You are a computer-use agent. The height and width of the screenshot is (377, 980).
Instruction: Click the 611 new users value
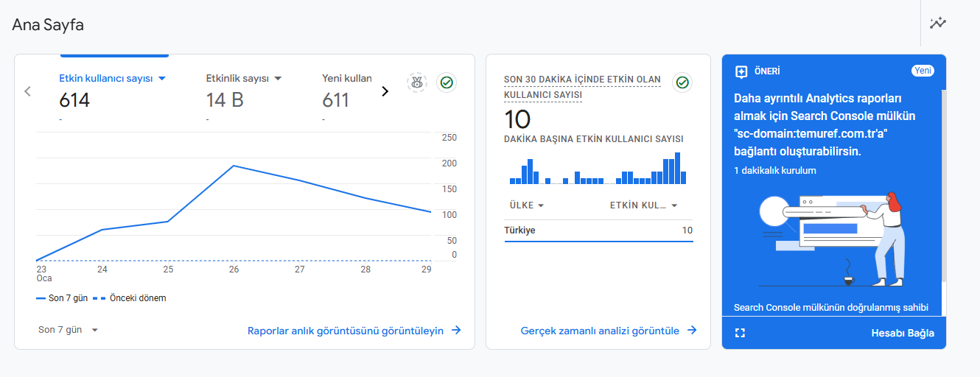pyautogui.click(x=336, y=100)
